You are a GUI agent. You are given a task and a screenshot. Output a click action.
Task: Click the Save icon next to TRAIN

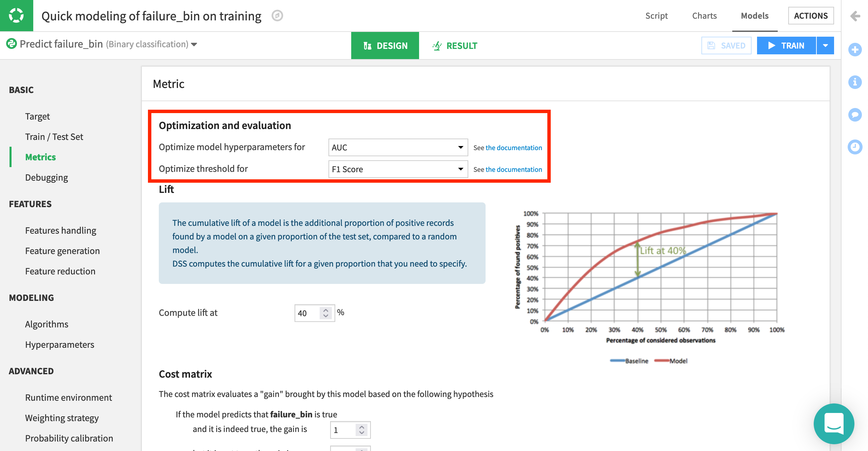(712, 45)
